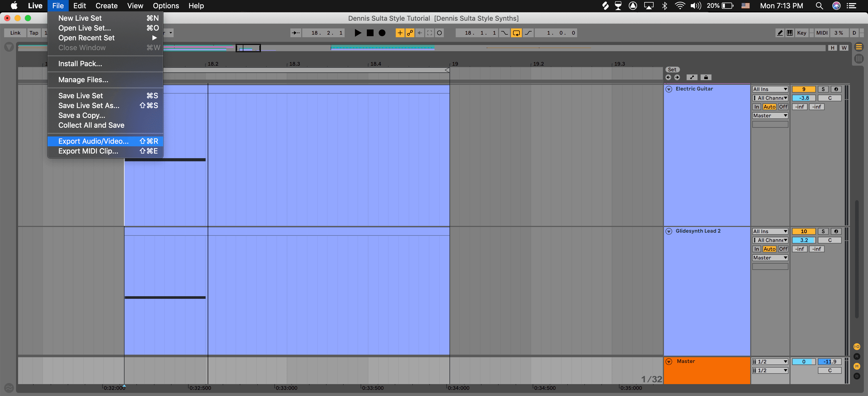Click the Tap tempo button
868x396 pixels.
point(34,33)
